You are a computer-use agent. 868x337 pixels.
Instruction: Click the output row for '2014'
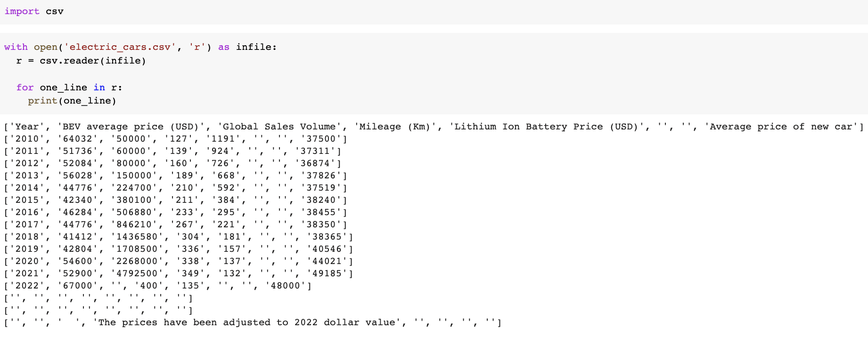click(x=175, y=188)
